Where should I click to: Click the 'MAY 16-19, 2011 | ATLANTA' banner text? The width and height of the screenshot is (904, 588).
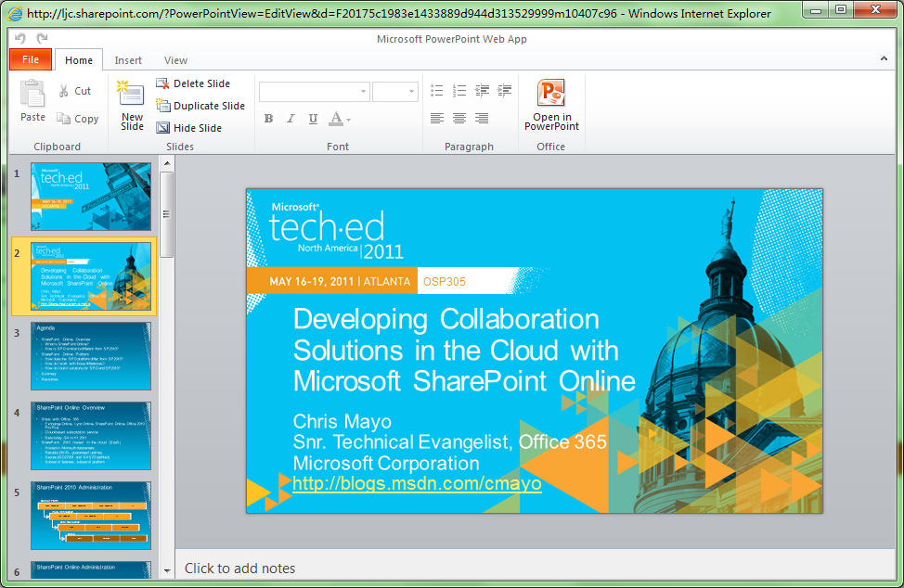pyautogui.click(x=340, y=282)
